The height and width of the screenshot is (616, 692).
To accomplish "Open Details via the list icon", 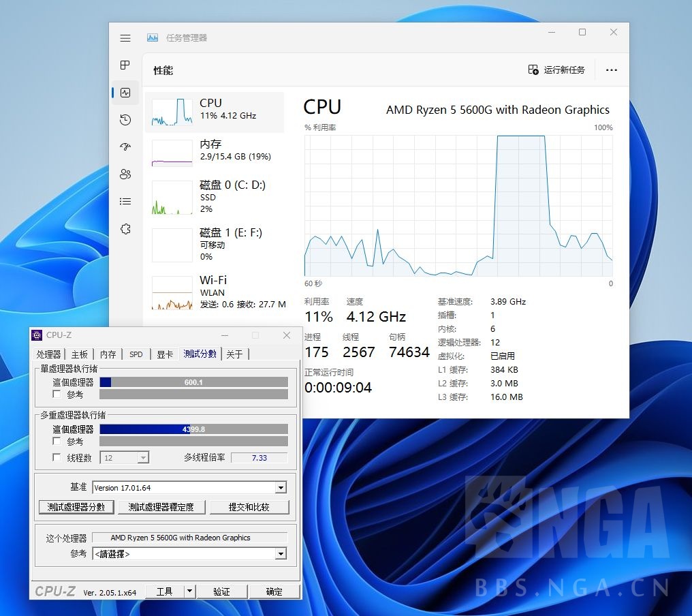I will pyautogui.click(x=125, y=201).
